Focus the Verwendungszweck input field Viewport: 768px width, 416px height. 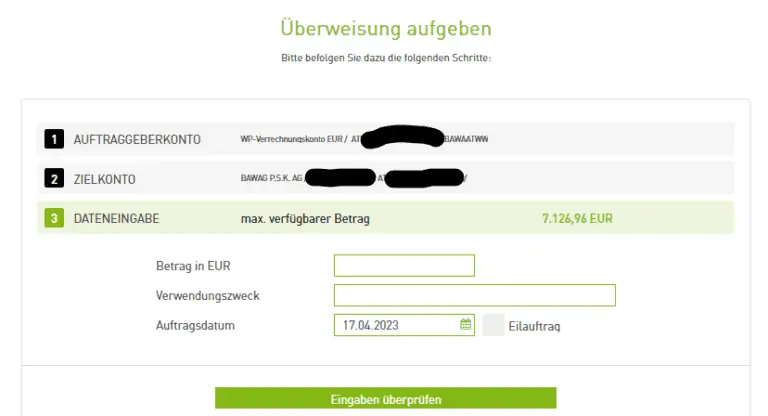click(475, 295)
